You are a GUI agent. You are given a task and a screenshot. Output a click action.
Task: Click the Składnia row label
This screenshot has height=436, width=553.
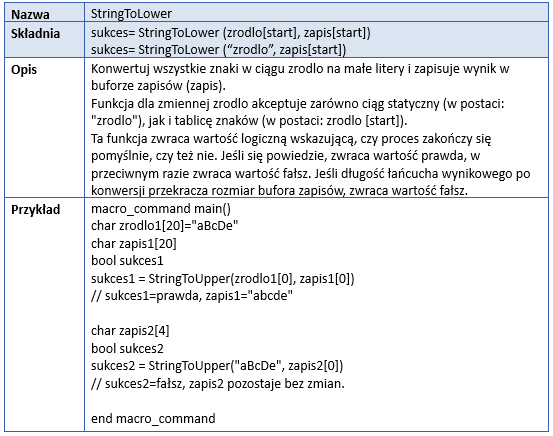pyautogui.click(x=35, y=34)
